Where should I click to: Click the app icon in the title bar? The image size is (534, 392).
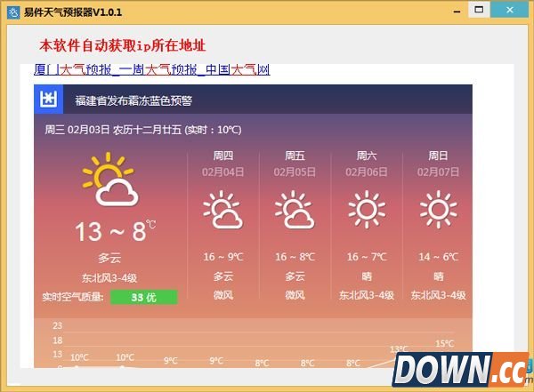[x=13, y=12]
